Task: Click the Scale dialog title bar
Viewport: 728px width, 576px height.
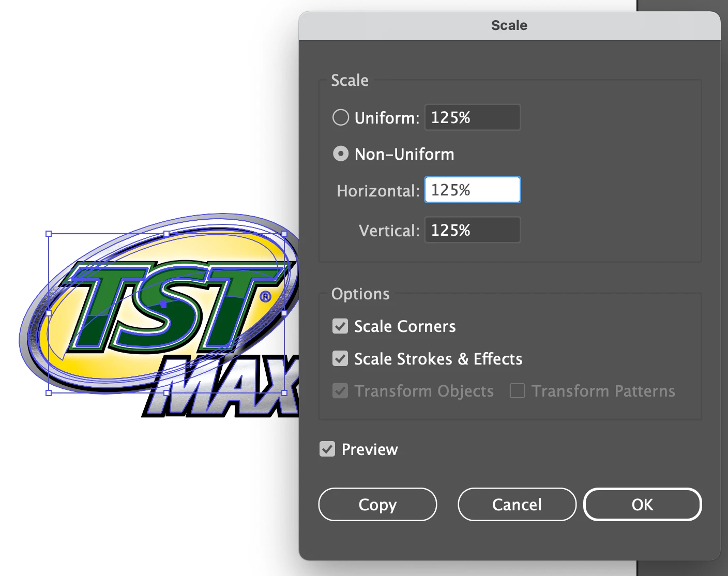Action: 509,26
